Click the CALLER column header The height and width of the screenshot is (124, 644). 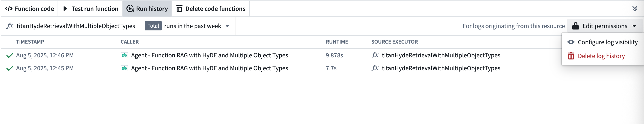[129, 42]
